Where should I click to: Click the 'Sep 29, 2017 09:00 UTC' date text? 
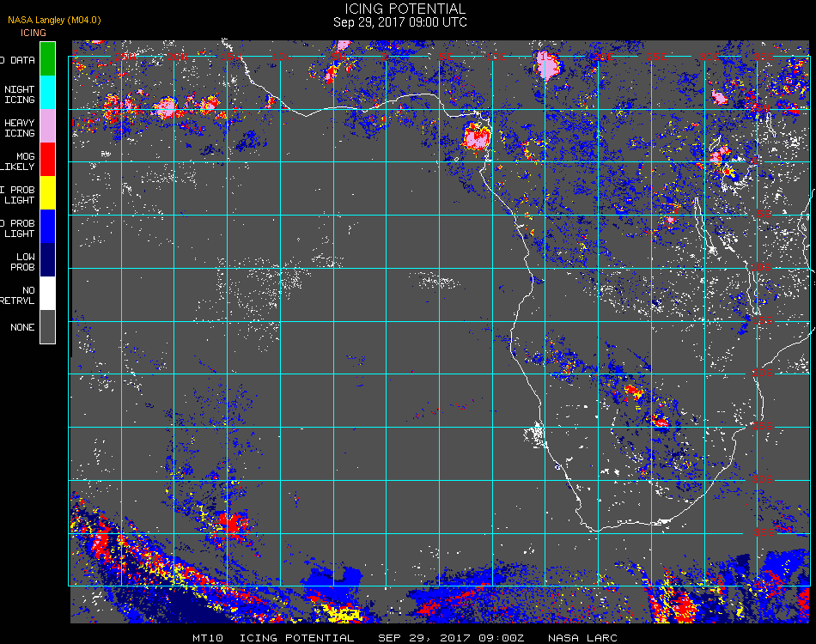(399, 22)
